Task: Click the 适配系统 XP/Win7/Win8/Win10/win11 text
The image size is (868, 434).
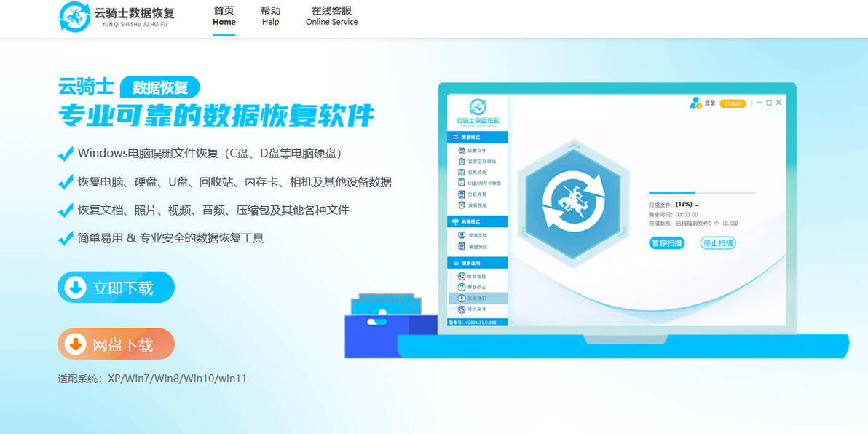Action: [x=152, y=379]
